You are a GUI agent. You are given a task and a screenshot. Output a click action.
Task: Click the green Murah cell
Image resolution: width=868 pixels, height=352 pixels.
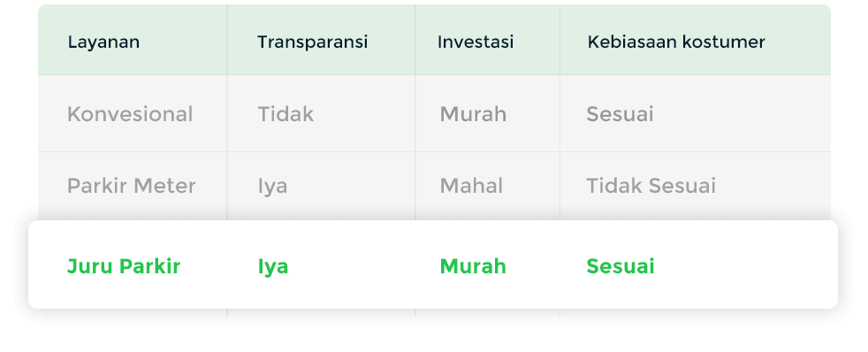pos(473,267)
